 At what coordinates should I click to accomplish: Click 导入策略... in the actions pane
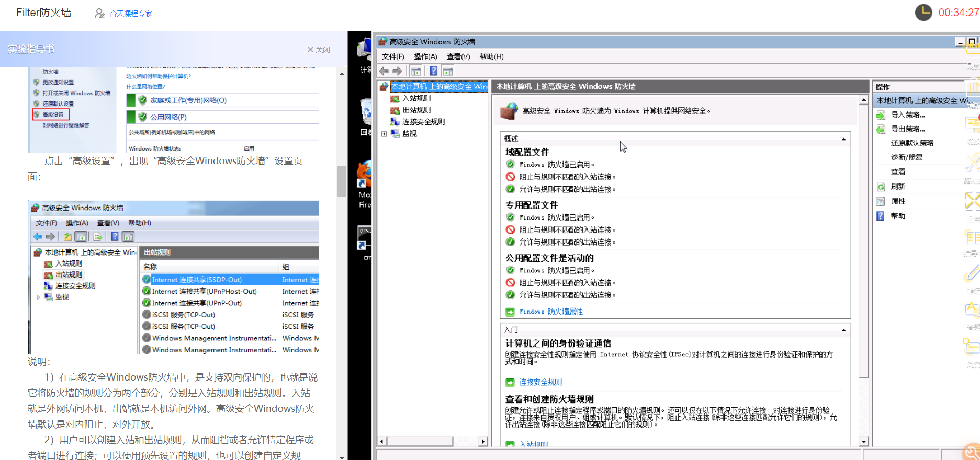(x=908, y=115)
